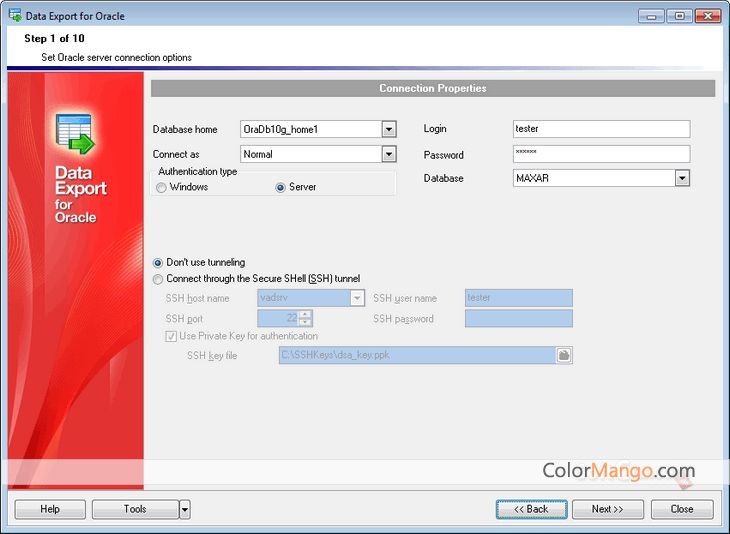Go back with the << Back button
This screenshot has width=730, height=534.
pyautogui.click(x=532, y=509)
